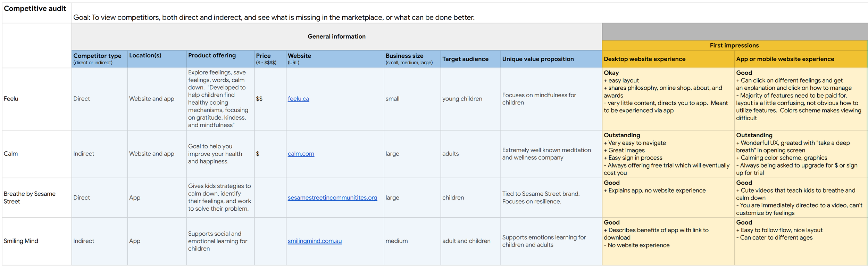Select the Goal description cell
The width and height of the screenshot is (868, 267).
[470, 13]
